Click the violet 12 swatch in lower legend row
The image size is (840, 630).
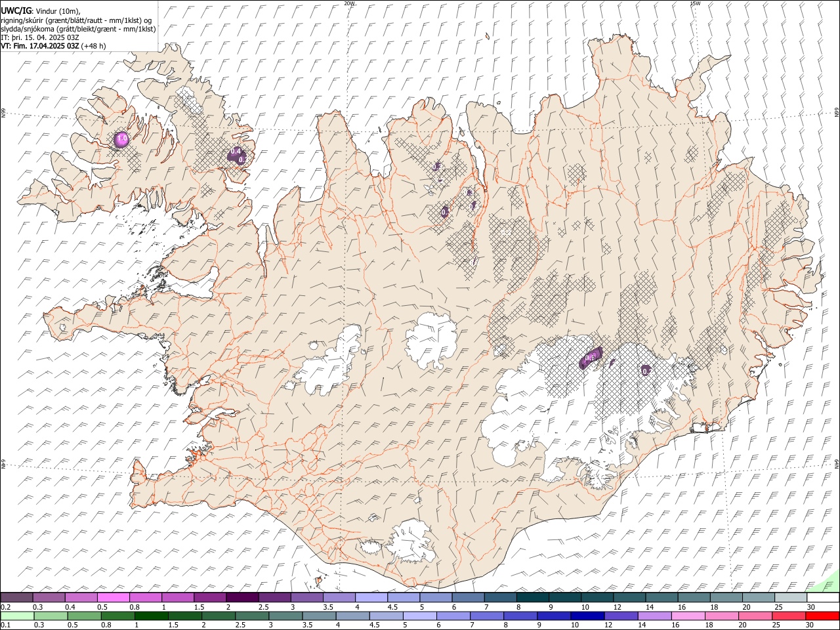621,616
